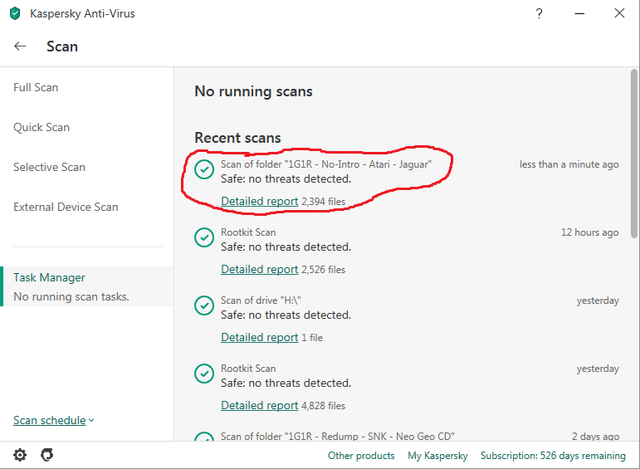Select Quick Scan in sidebar
This screenshot has width=640, height=469.
click(41, 127)
